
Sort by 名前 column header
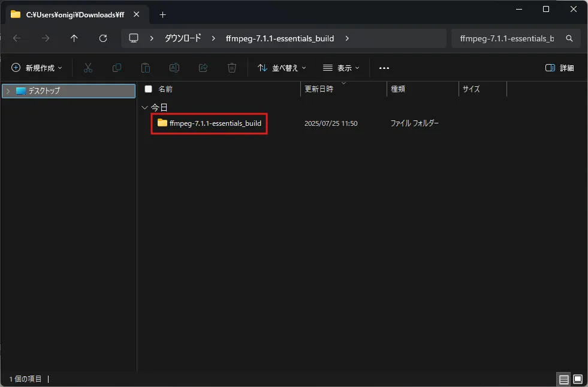165,89
